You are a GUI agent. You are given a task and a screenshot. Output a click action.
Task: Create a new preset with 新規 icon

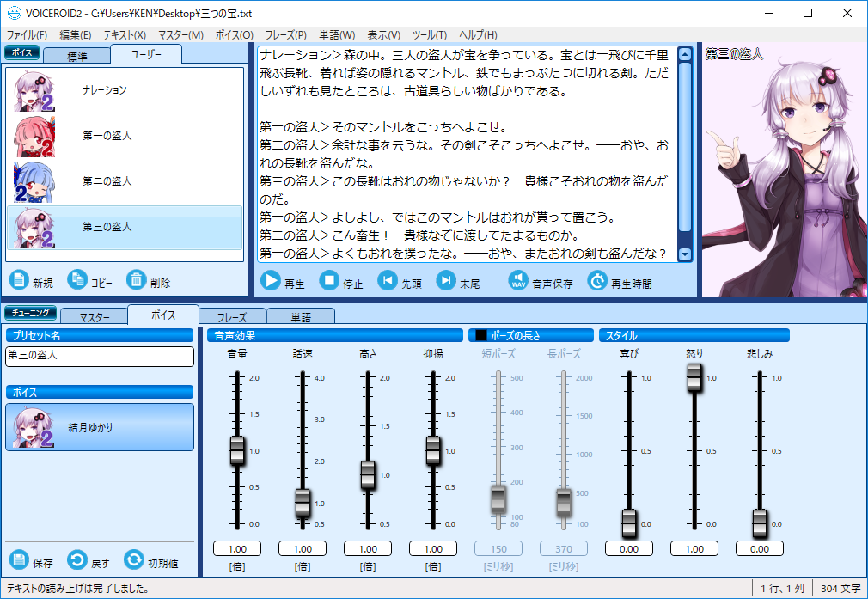click(x=19, y=279)
